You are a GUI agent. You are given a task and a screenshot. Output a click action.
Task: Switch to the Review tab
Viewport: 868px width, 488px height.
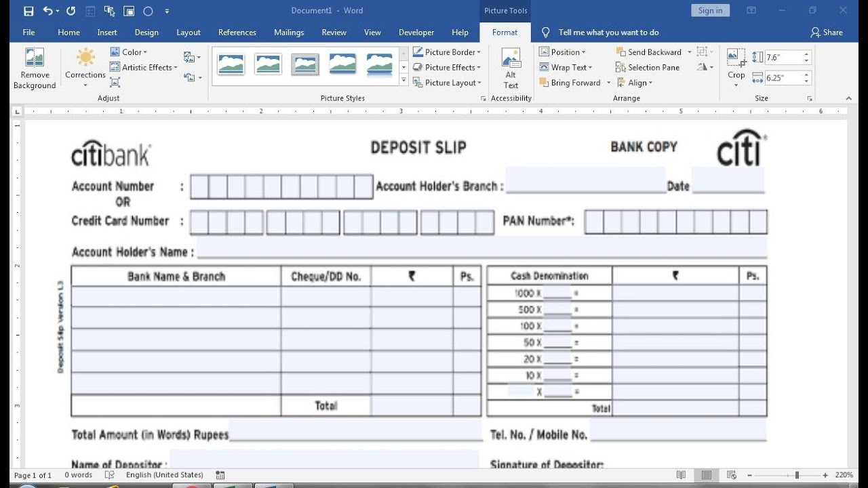click(x=334, y=33)
